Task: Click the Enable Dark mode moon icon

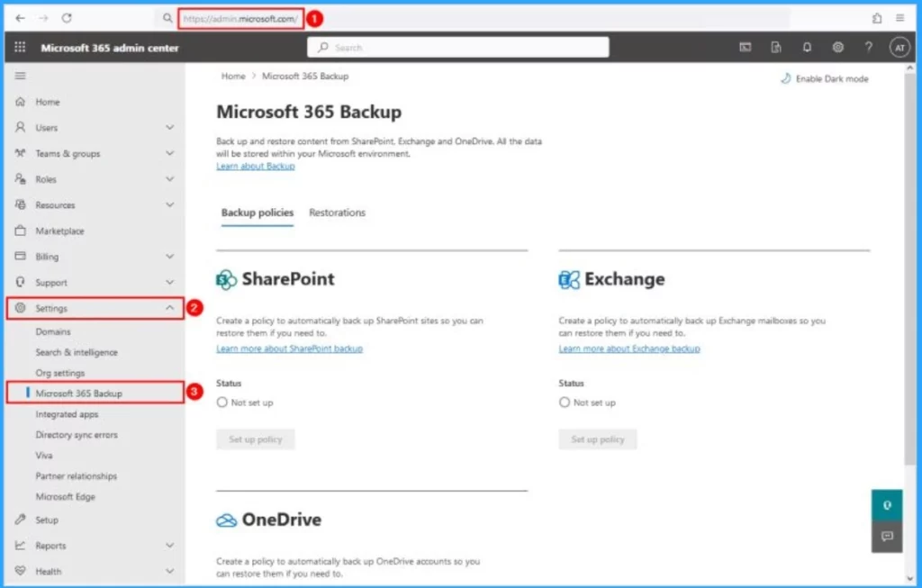Action: tap(785, 78)
